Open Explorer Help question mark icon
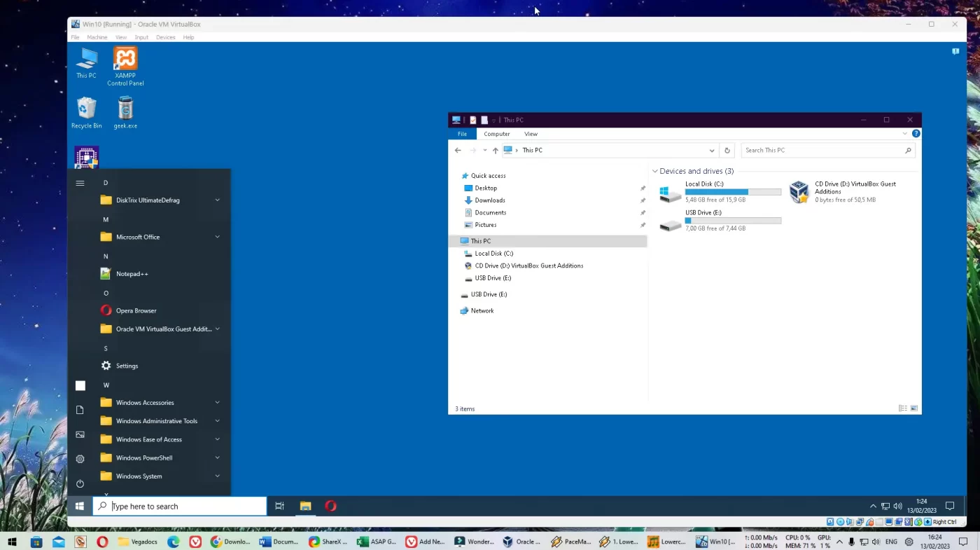Image resolution: width=980 pixels, height=550 pixels. (916, 134)
